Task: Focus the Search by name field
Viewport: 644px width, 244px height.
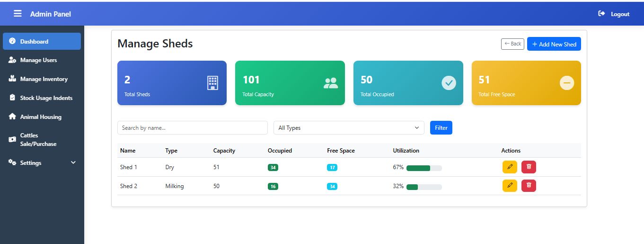Action: [x=193, y=128]
